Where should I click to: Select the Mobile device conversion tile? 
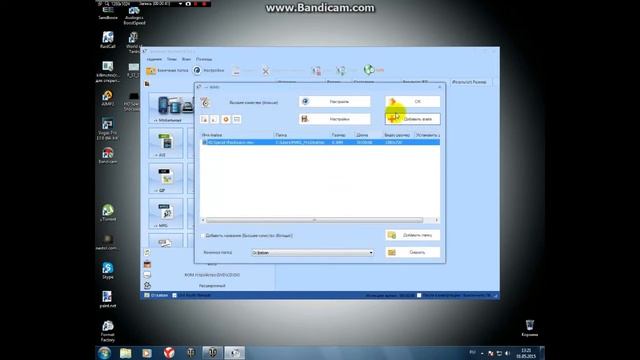(x=171, y=108)
